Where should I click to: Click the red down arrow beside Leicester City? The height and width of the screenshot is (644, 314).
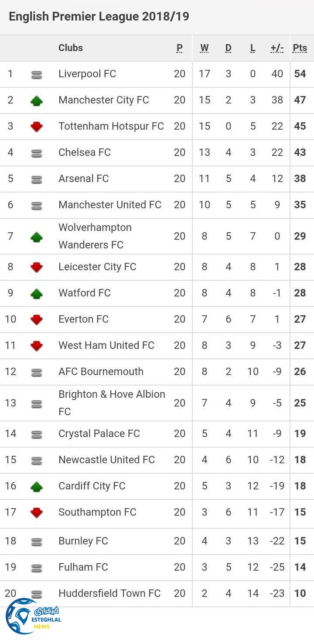[37, 268]
